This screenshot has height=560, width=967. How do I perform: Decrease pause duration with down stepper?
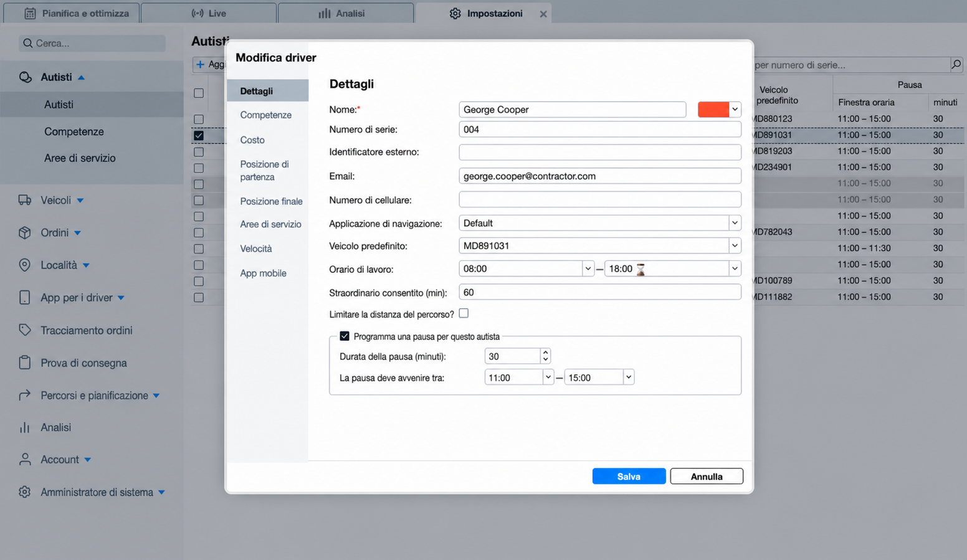[x=545, y=359]
